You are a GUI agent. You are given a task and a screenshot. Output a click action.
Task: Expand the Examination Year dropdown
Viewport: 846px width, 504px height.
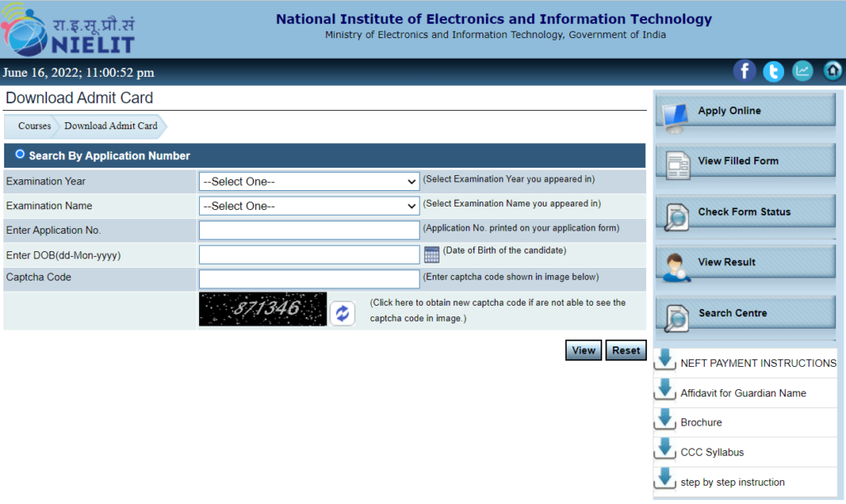point(310,182)
